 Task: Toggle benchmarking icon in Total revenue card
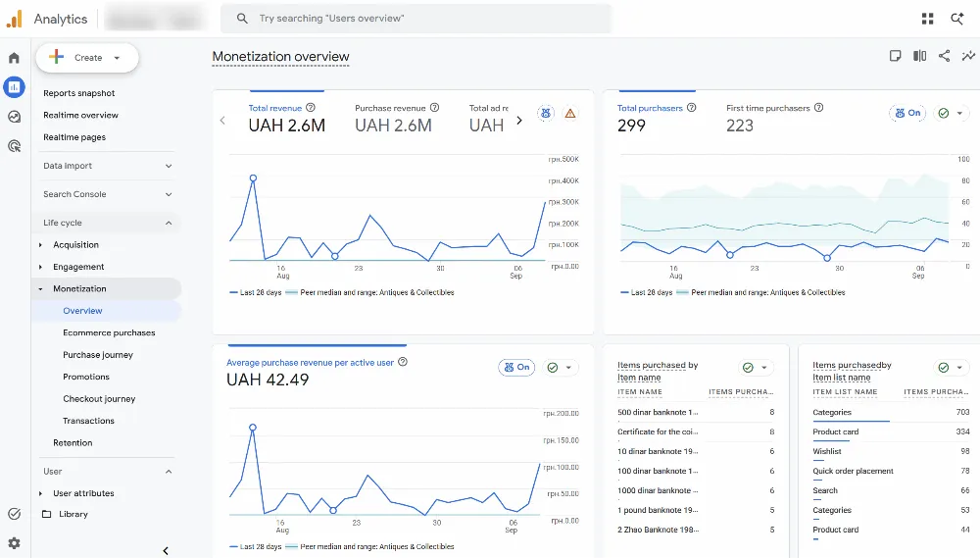point(546,113)
